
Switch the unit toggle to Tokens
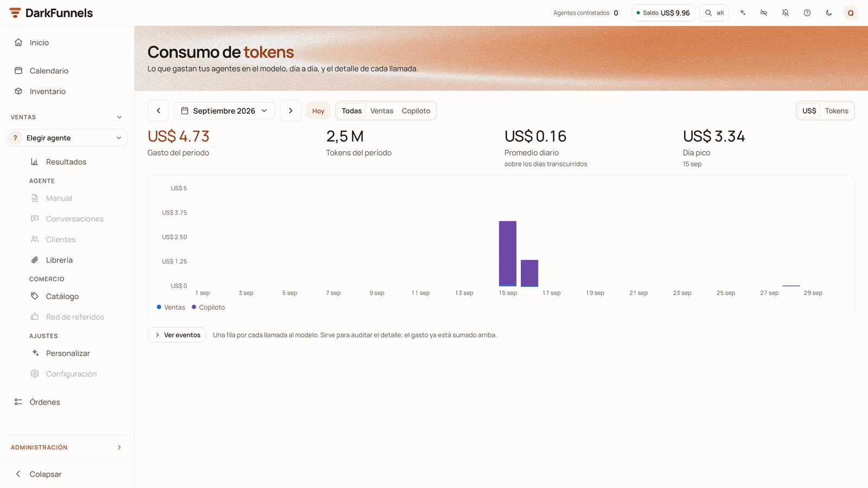click(x=837, y=111)
